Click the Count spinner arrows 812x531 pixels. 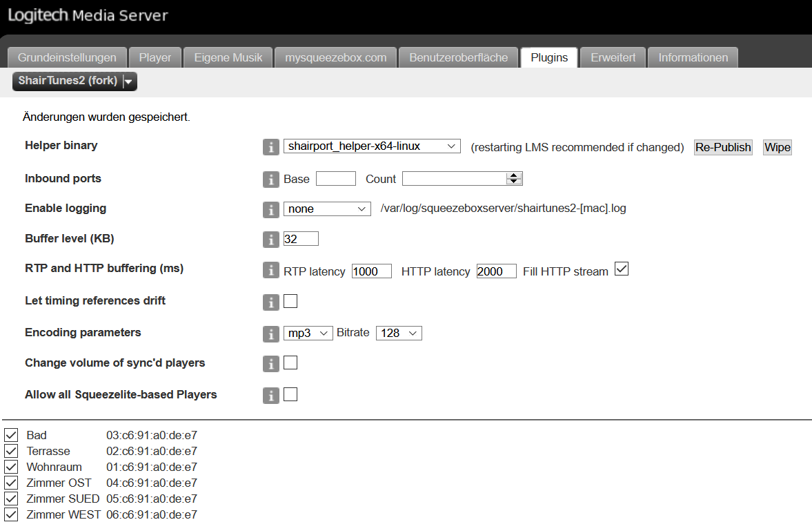(513, 178)
